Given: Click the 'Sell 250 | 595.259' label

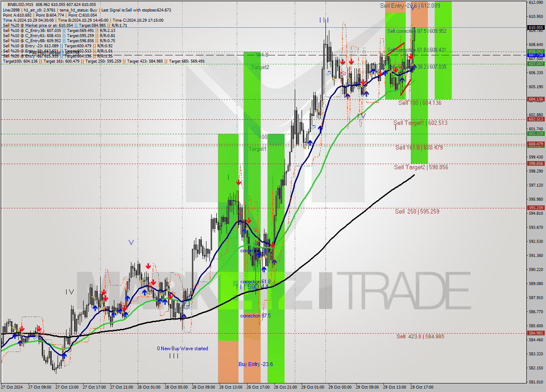Looking at the screenshot, I should click(x=417, y=211).
